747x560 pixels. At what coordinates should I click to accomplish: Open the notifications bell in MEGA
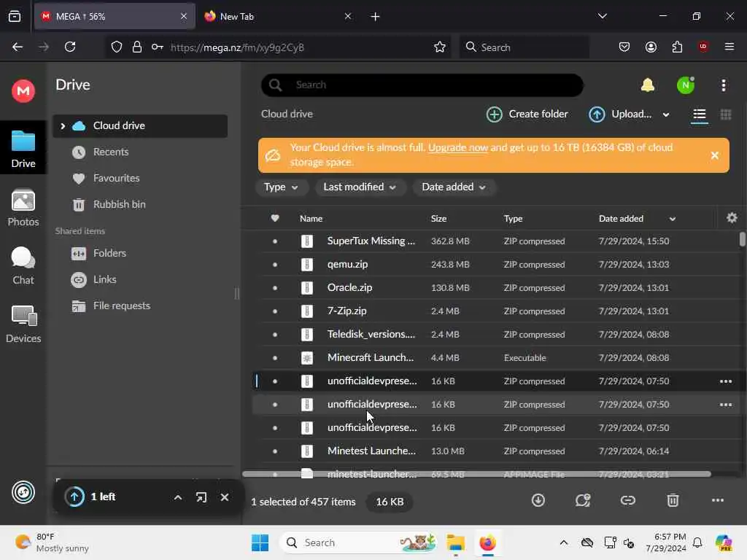[648, 85]
